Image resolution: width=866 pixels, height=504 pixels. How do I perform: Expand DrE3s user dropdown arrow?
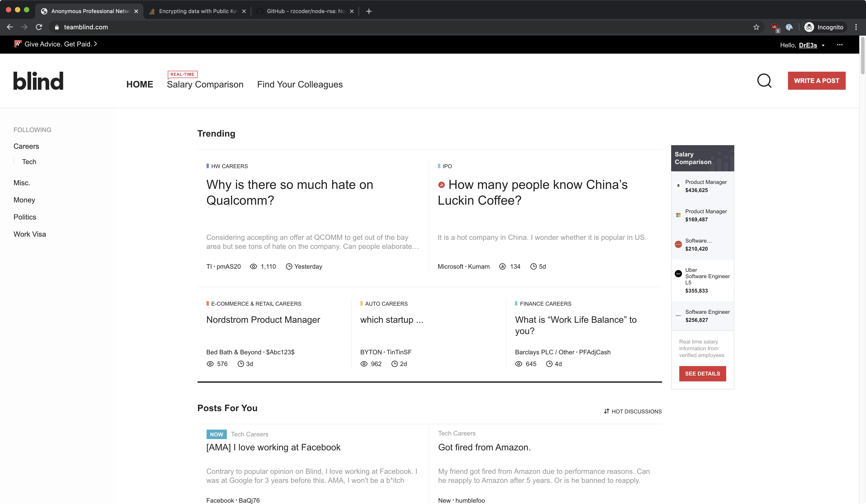coord(823,45)
